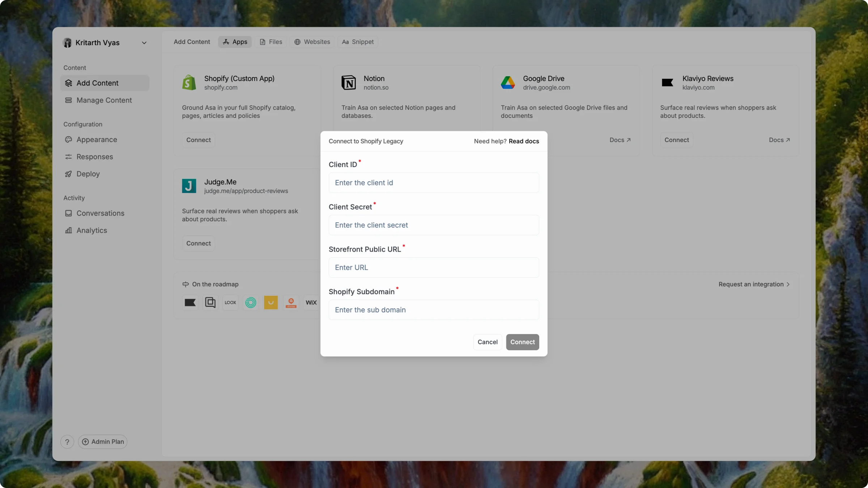Click the 'judge.me/app/product-reviews' text
The height and width of the screenshot is (488, 868).
(x=246, y=191)
